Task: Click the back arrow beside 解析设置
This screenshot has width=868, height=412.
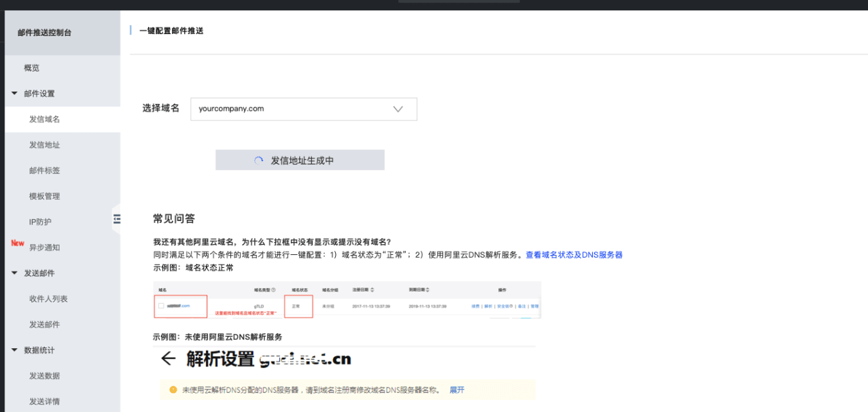Action: tap(168, 358)
